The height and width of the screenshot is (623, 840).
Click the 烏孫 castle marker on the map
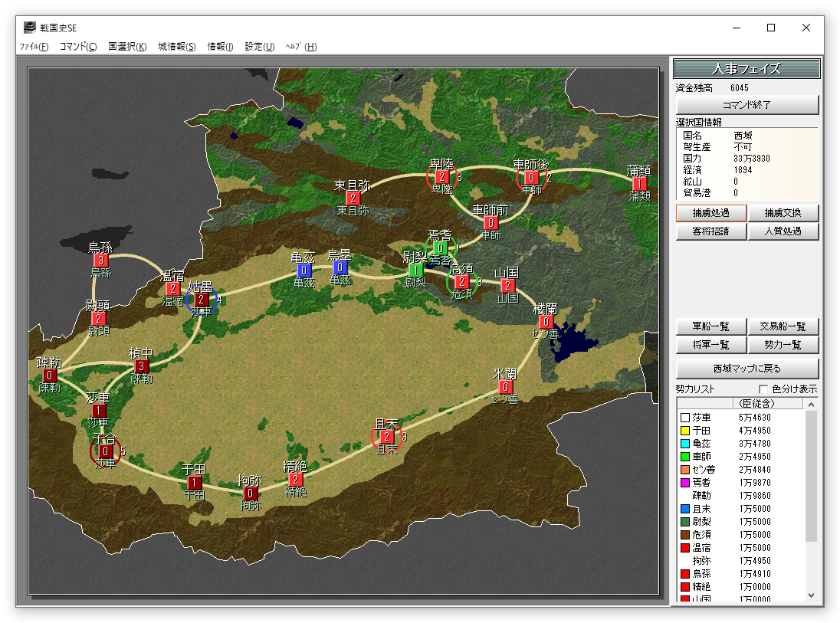coord(100,261)
